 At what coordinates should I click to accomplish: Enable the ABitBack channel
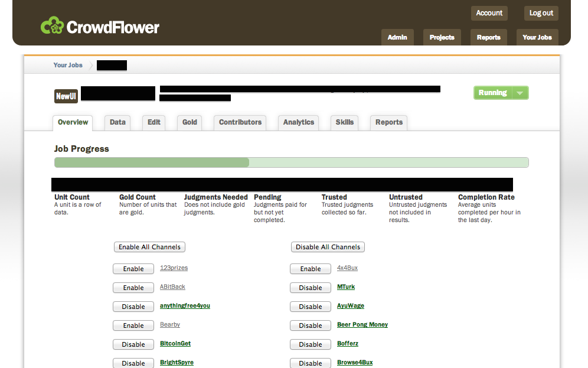133,288
